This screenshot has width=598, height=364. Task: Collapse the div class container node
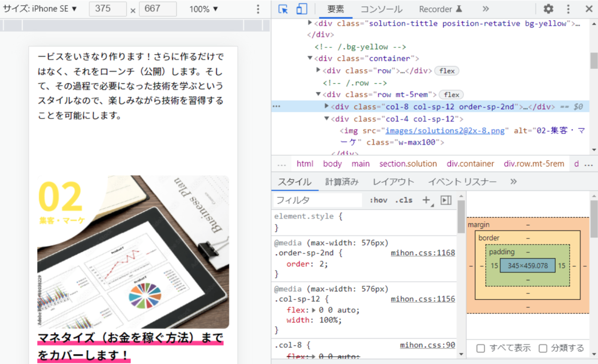310,58
